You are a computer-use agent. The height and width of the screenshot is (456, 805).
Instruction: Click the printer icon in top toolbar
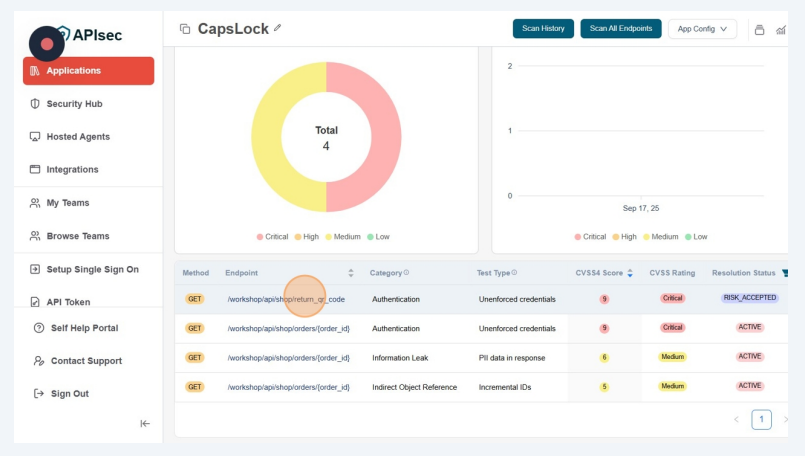(759, 29)
